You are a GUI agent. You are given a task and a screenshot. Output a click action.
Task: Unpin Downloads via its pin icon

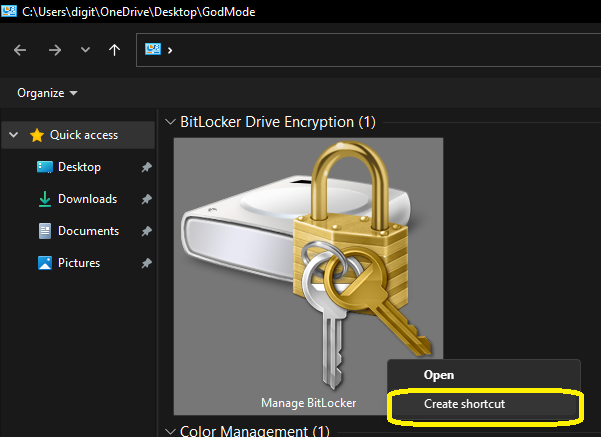coord(146,199)
